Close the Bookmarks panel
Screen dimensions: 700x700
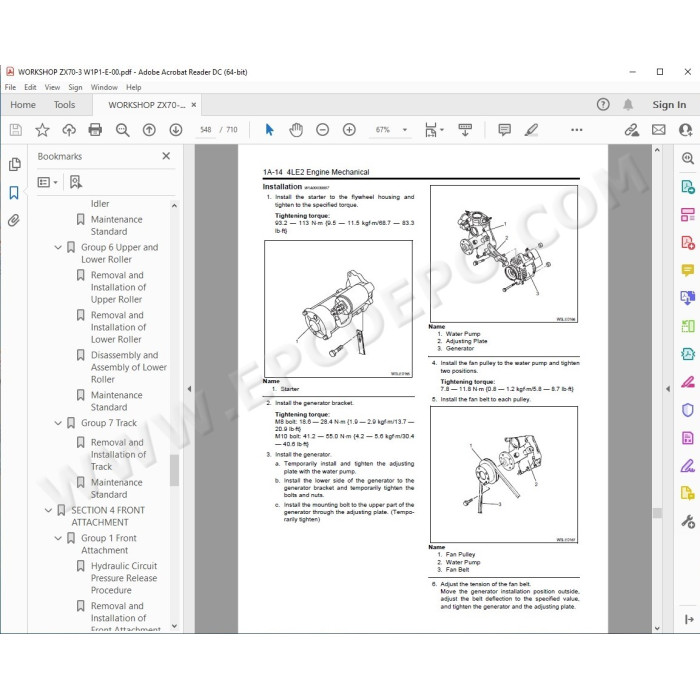point(166,156)
